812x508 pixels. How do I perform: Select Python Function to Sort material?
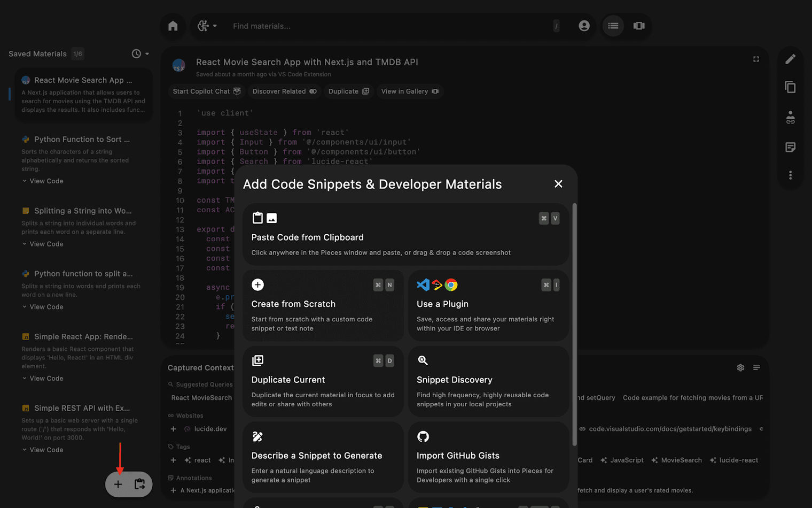[x=82, y=140]
